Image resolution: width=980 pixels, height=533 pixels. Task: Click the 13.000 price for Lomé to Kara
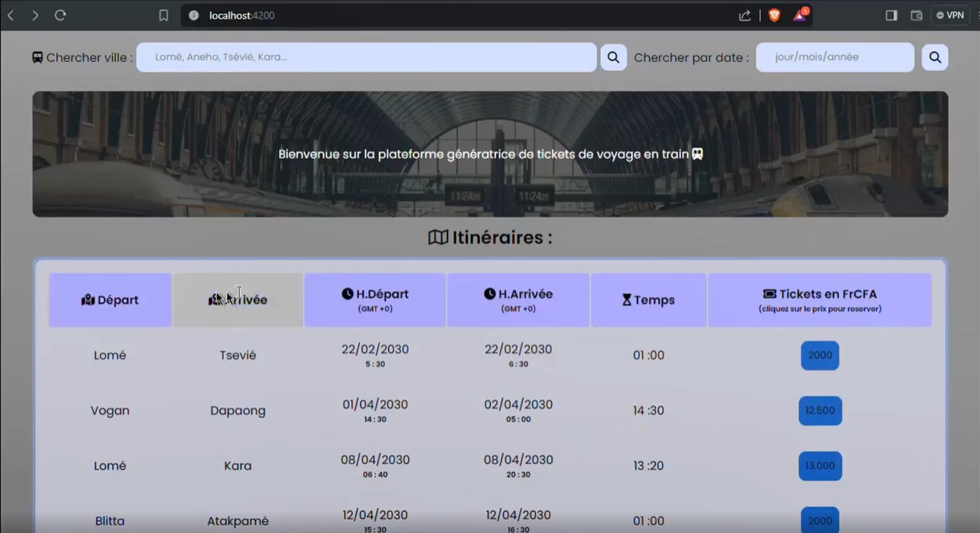tap(820, 466)
